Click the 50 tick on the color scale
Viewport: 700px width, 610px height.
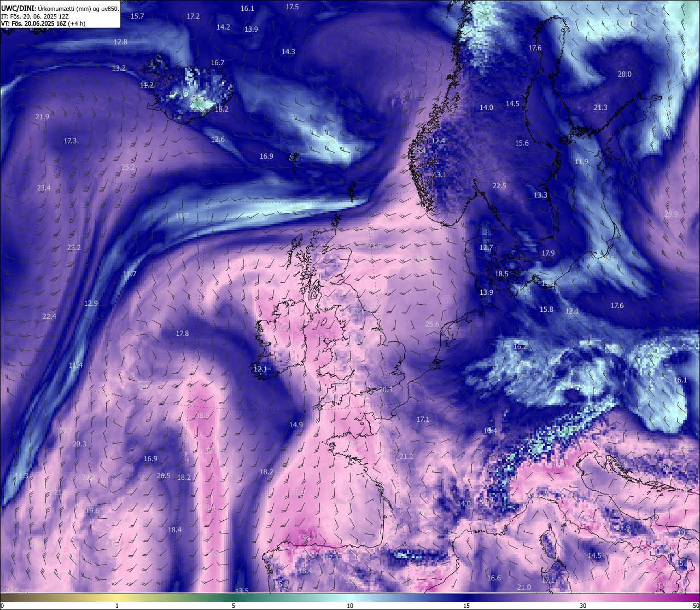click(695, 606)
